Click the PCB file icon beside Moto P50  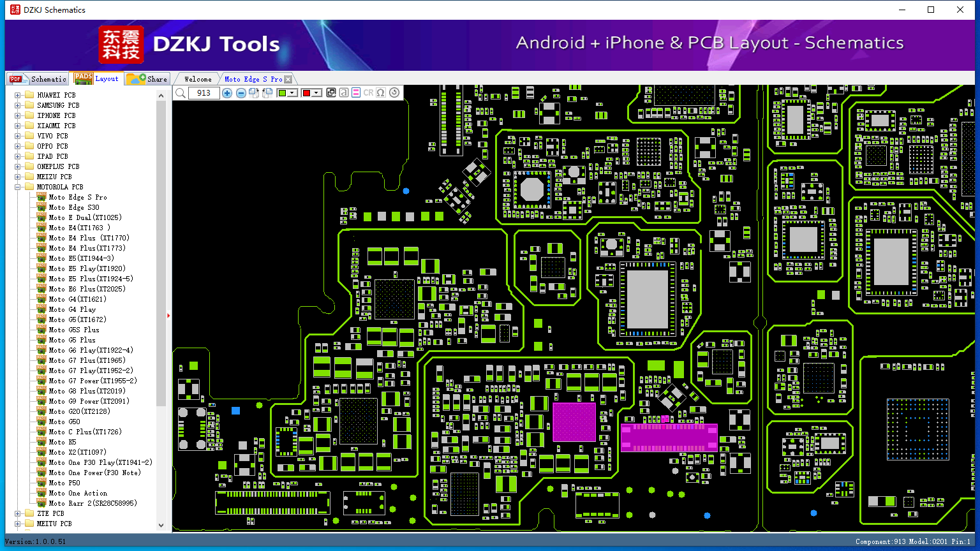click(41, 483)
